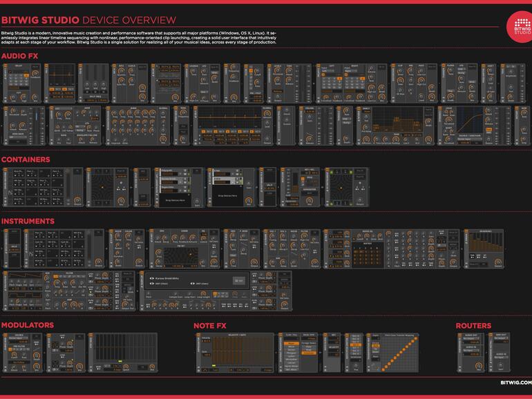Click the Low knob in three-band device

point(88,85)
